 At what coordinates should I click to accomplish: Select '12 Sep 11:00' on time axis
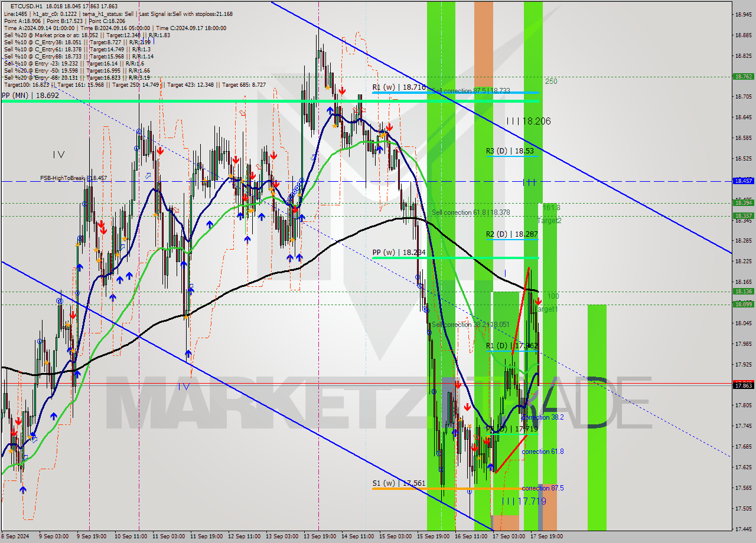(244, 537)
